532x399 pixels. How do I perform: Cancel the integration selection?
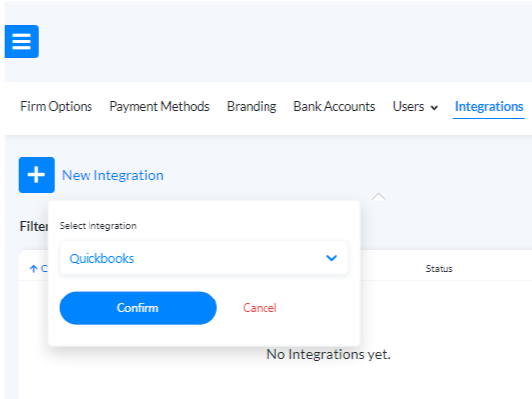(260, 308)
